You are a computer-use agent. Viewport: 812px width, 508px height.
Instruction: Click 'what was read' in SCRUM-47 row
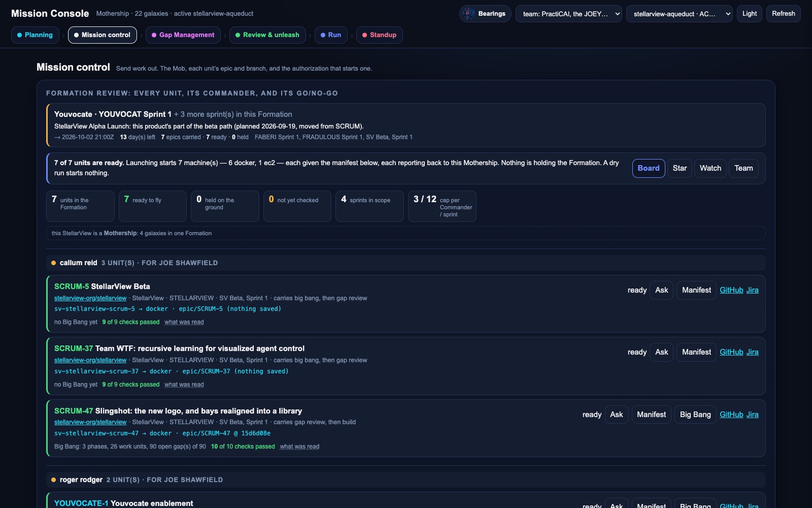pos(299,447)
